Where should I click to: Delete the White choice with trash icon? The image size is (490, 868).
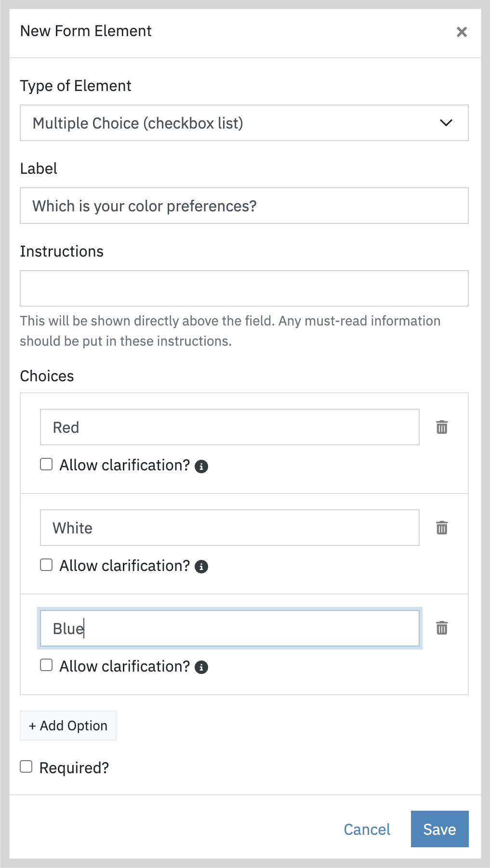pos(442,528)
